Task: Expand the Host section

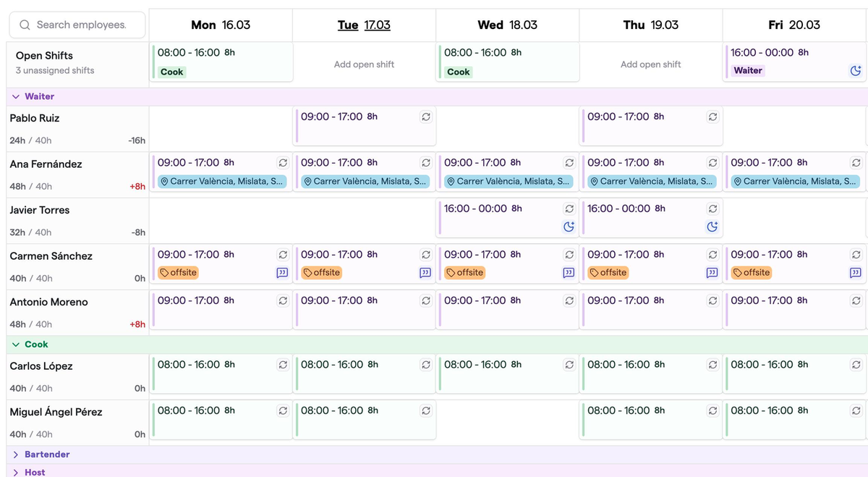Action: tap(16, 472)
